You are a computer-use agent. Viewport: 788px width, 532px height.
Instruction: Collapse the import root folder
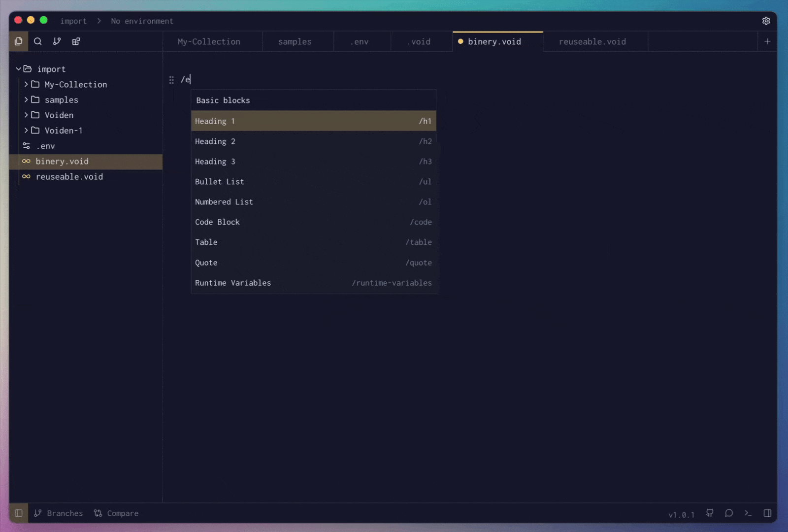(x=19, y=69)
